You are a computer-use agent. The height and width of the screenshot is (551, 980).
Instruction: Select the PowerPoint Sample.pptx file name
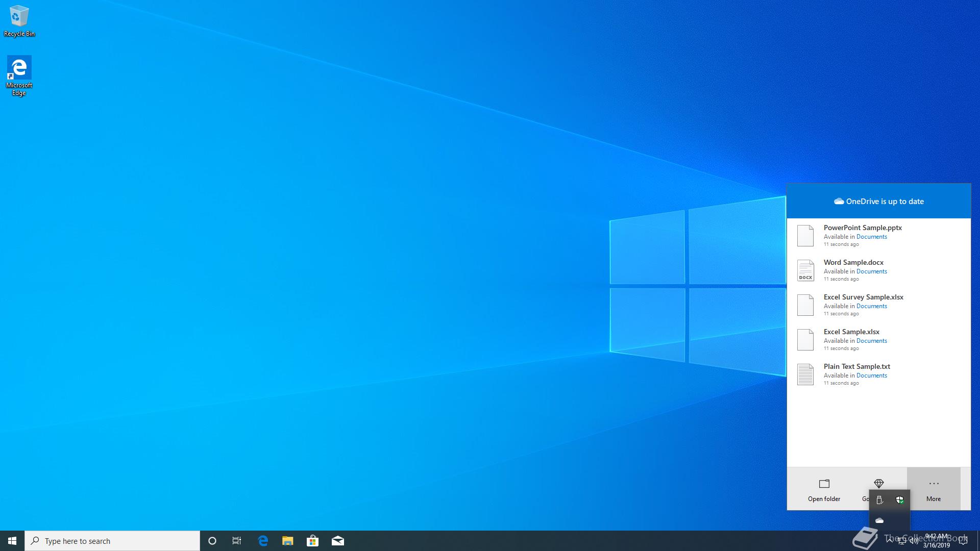click(x=863, y=228)
